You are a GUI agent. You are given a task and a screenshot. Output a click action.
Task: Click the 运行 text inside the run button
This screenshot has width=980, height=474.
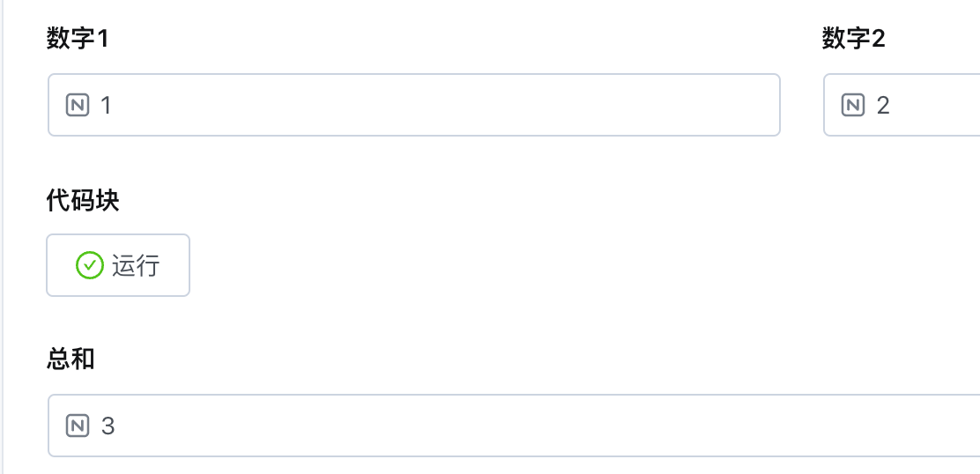pos(136,265)
